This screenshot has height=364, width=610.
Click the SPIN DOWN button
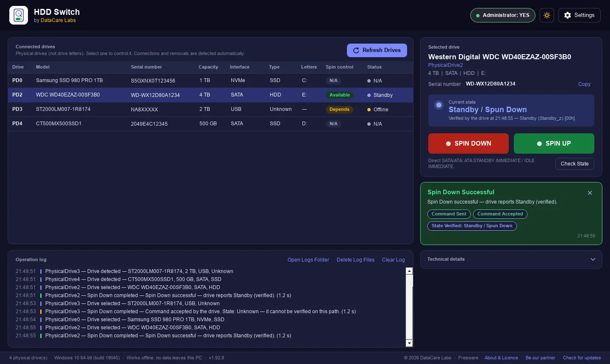(469, 143)
